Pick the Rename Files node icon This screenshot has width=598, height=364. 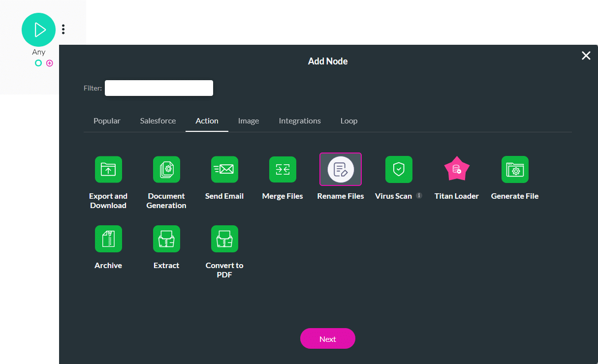click(x=341, y=169)
